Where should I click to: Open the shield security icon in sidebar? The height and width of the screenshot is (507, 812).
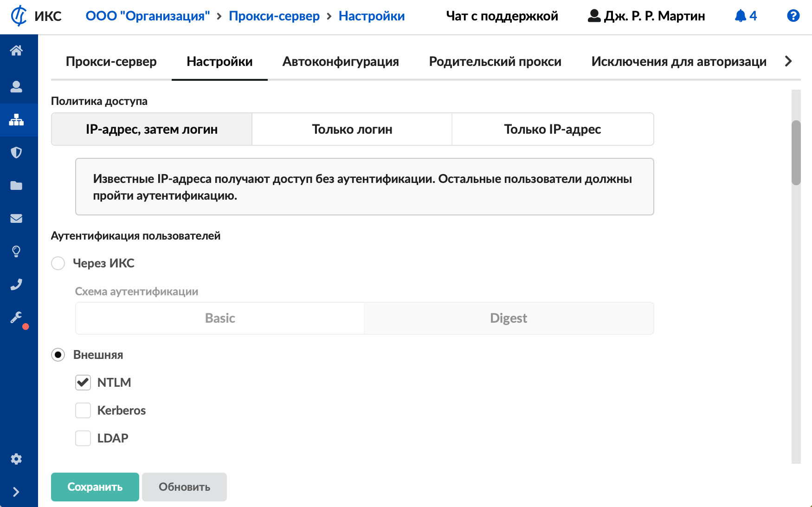click(x=16, y=153)
